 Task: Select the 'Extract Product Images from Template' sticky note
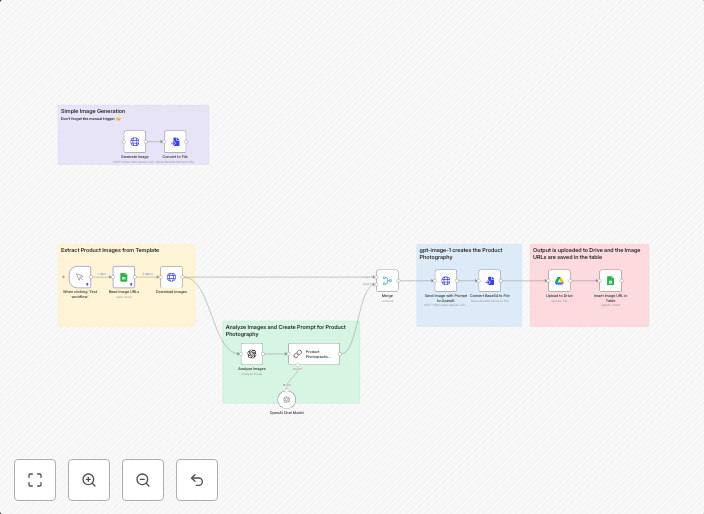(x=110, y=250)
